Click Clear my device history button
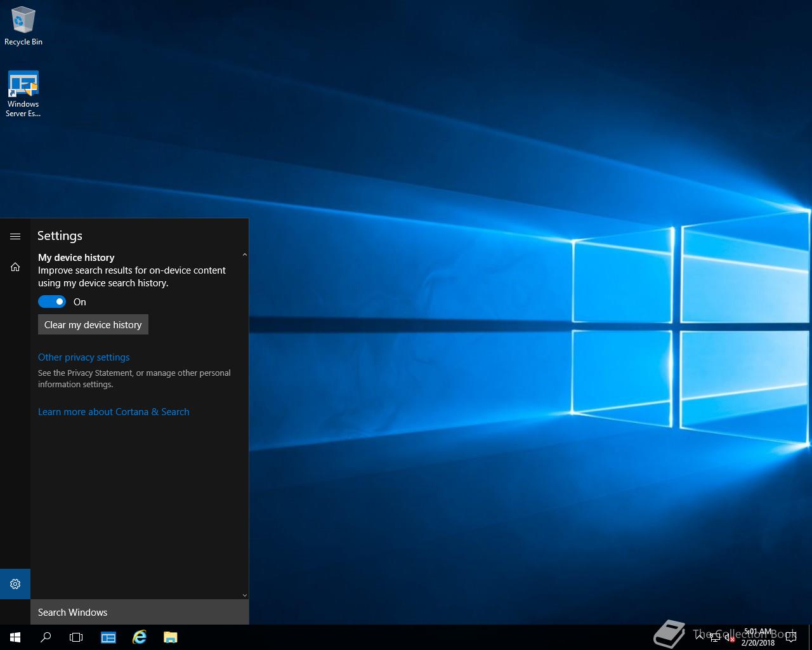This screenshot has width=812, height=650. (x=93, y=324)
